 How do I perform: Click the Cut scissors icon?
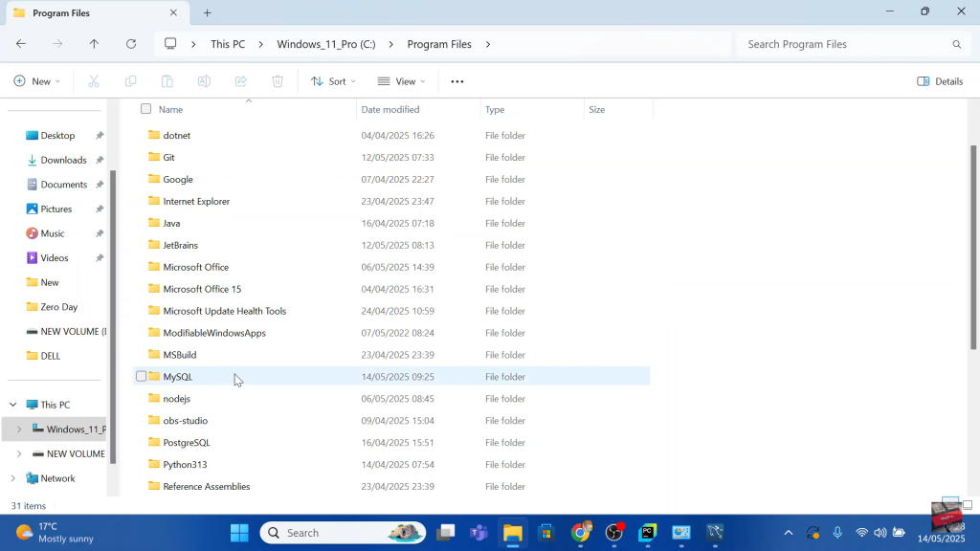tap(94, 81)
